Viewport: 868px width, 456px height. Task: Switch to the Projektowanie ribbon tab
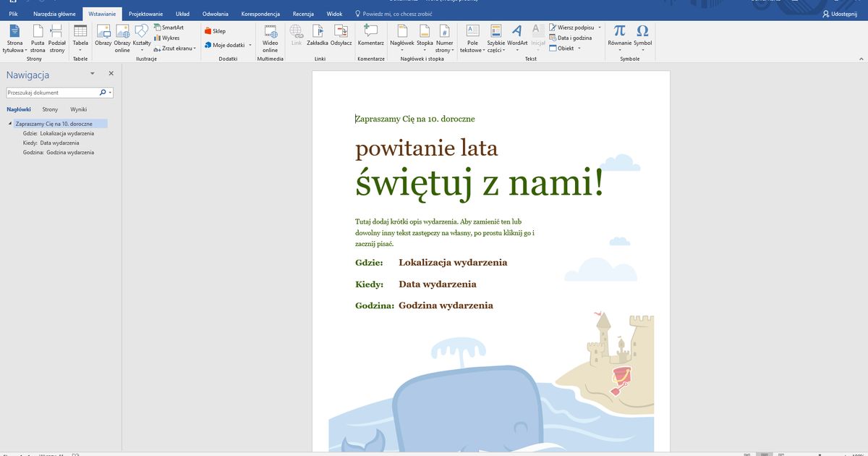click(145, 12)
